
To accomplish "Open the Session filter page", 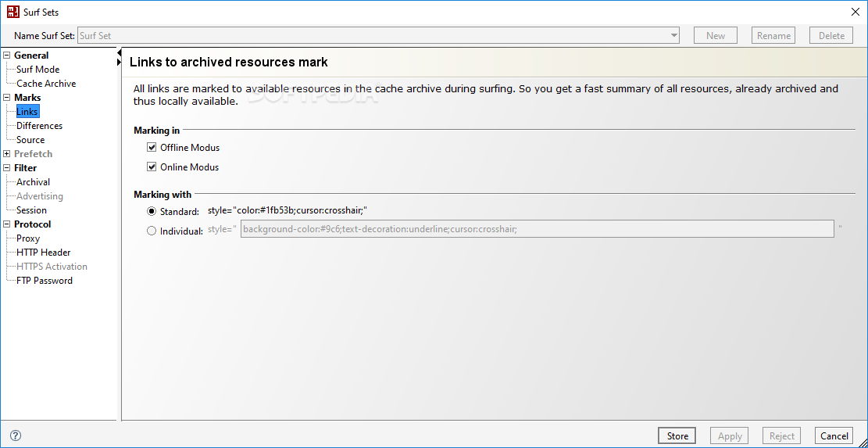I will (31, 210).
